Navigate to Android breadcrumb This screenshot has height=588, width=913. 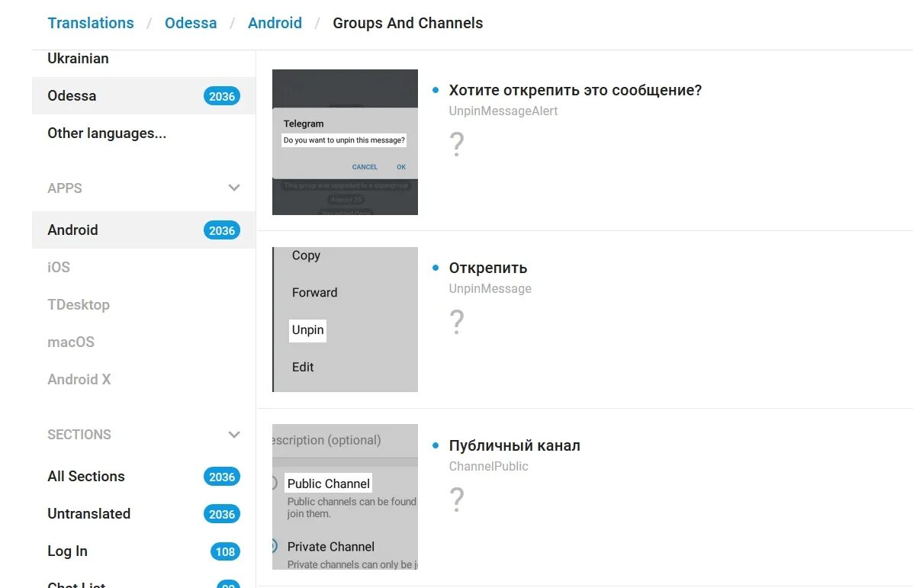tap(275, 23)
